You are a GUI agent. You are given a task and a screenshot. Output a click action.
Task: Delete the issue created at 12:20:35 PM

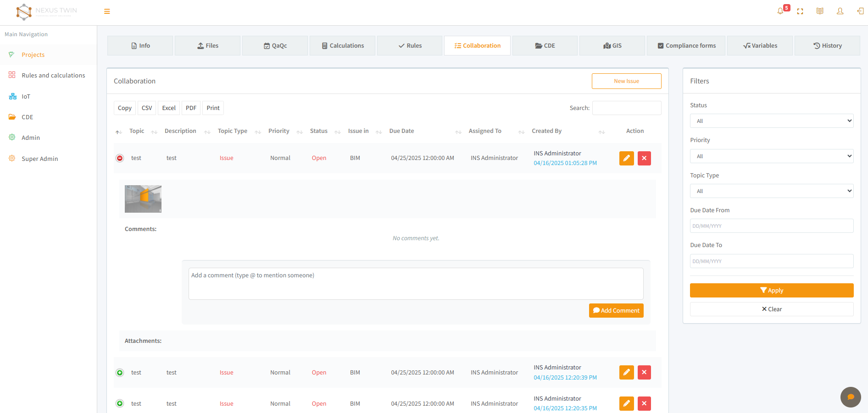[x=644, y=404]
